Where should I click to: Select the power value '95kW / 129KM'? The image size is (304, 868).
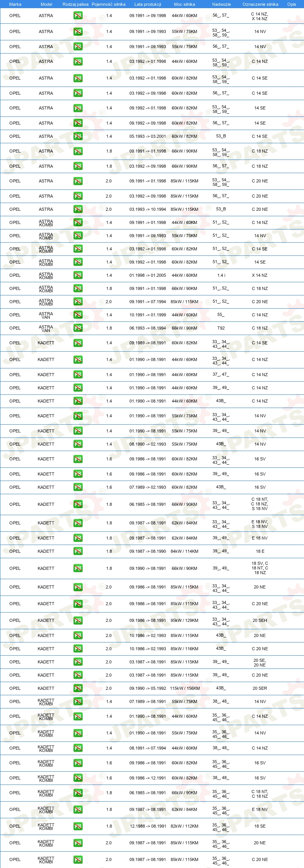pyautogui.click(x=184, y=620)
